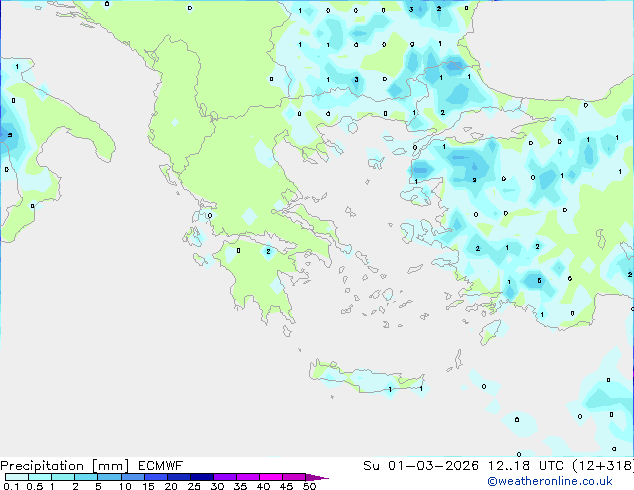Click the legend label '40'
This screenshot has height=490, width=634.
[263, 486]
